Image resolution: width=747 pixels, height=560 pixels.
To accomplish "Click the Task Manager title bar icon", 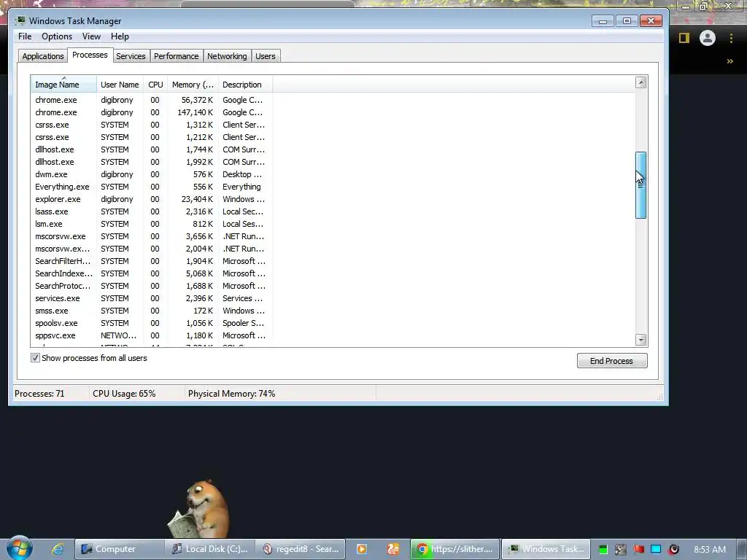I will [20, 20].
